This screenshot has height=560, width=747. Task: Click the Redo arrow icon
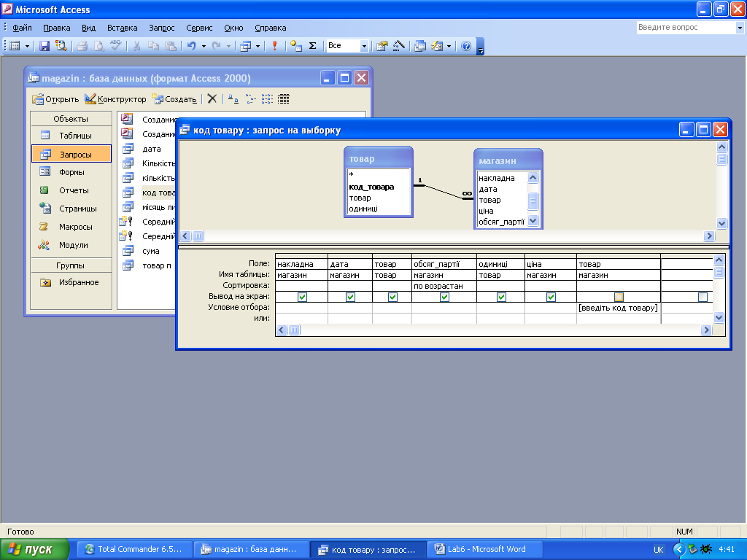(x=216, y=46)
